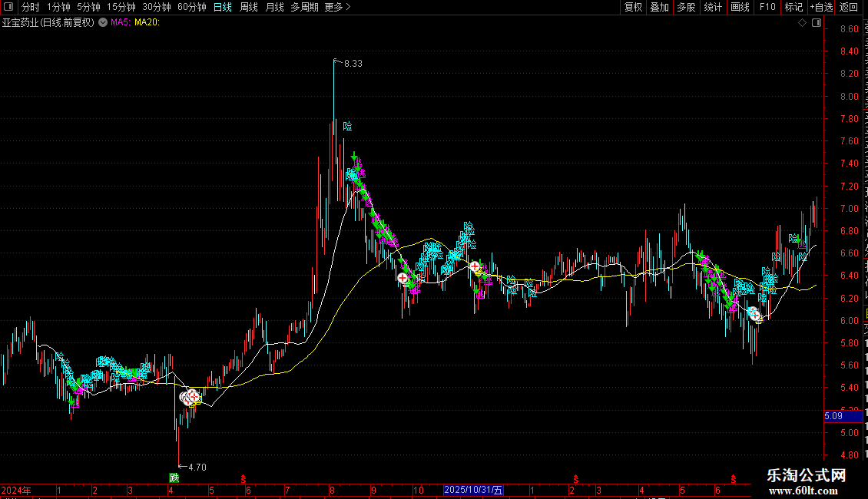Click the 2025/10/31/五 date label

point(473,490)
